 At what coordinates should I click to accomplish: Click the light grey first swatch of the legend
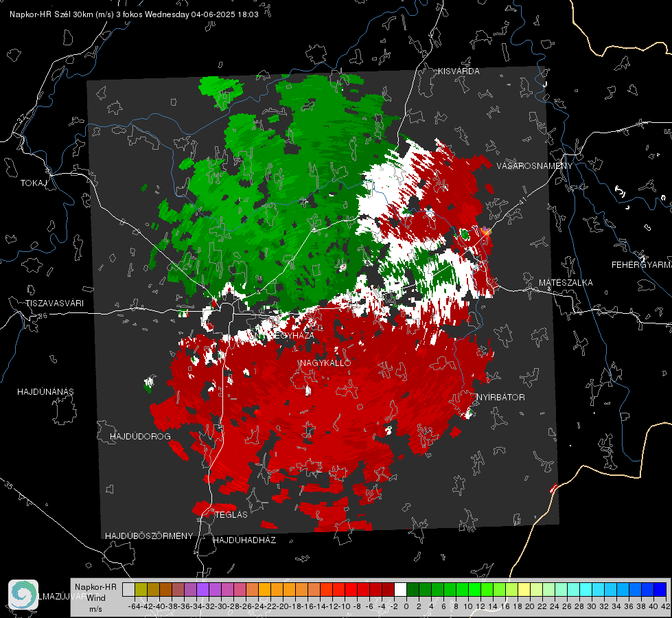pyautogui.click(x=128, y=590)
